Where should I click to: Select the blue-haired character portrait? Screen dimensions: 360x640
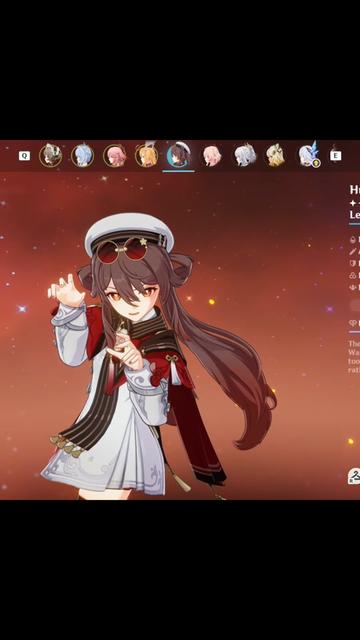point(82,156)
